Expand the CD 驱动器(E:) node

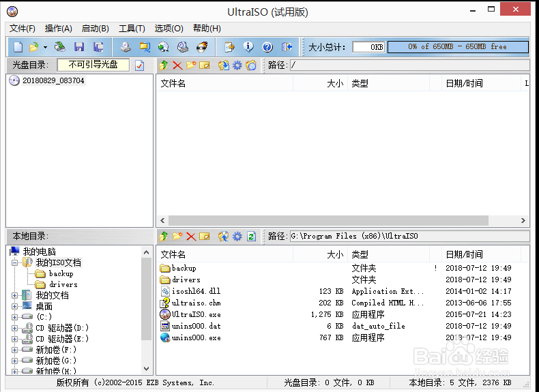click(14, 339)
